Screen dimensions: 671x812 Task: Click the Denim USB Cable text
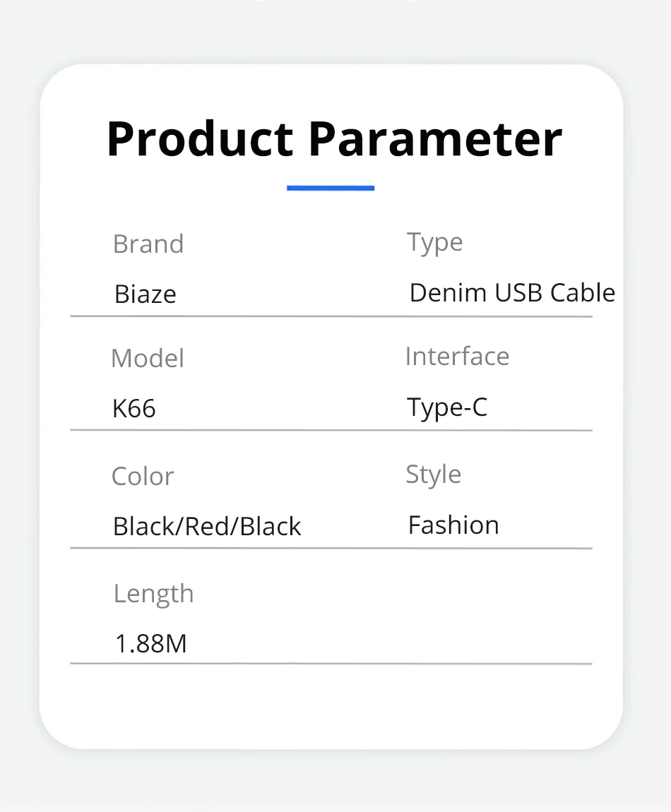click(x=512, y=292)
